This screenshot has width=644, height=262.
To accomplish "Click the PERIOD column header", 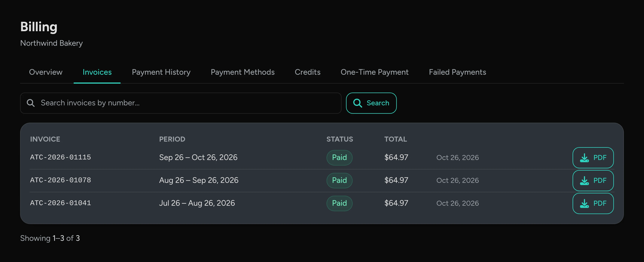I will 172,139.
